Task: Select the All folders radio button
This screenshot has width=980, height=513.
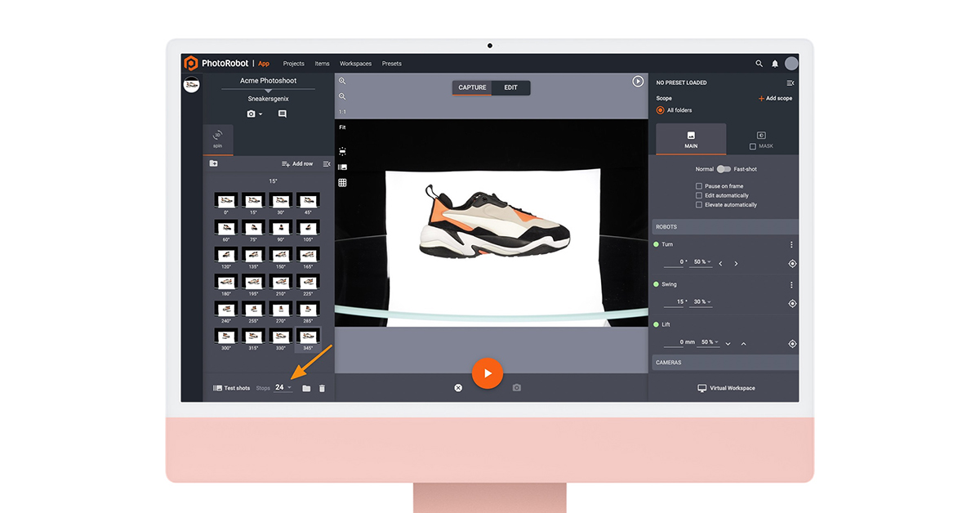Action: (x=661, y=110)
